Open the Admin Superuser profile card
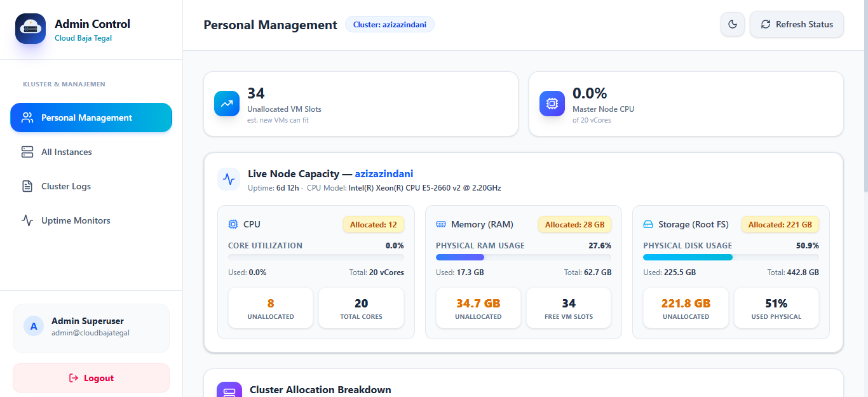Viewport: 868px width, 397px height. (x=91, y=328)
